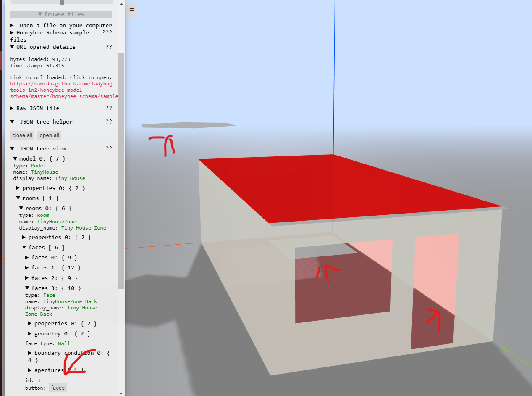Click the "open all" button
Screen dimensions: 532x396
point(49,135)
